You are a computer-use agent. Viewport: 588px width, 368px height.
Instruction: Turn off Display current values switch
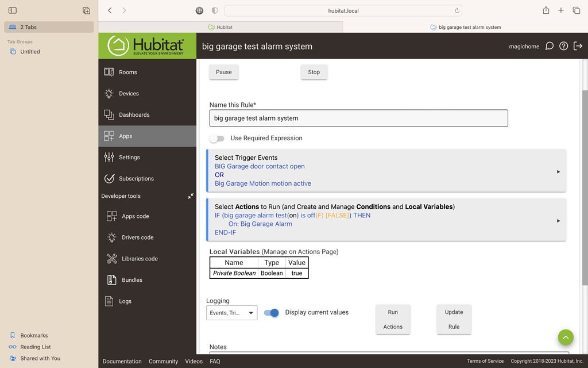(x=271, y=313)
